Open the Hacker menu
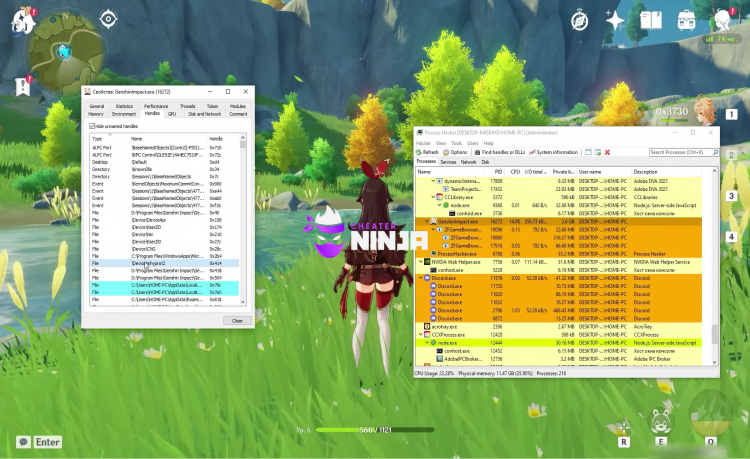This screenshot has height=459, width=750. tap(423, 143)
